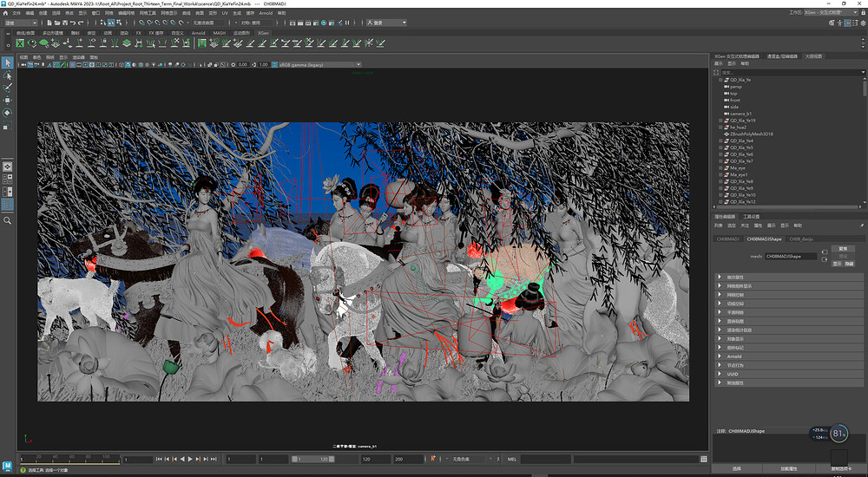Click the green layers XGen shelf icon
This screenshot has height=477, width=868.
point(126,42)
